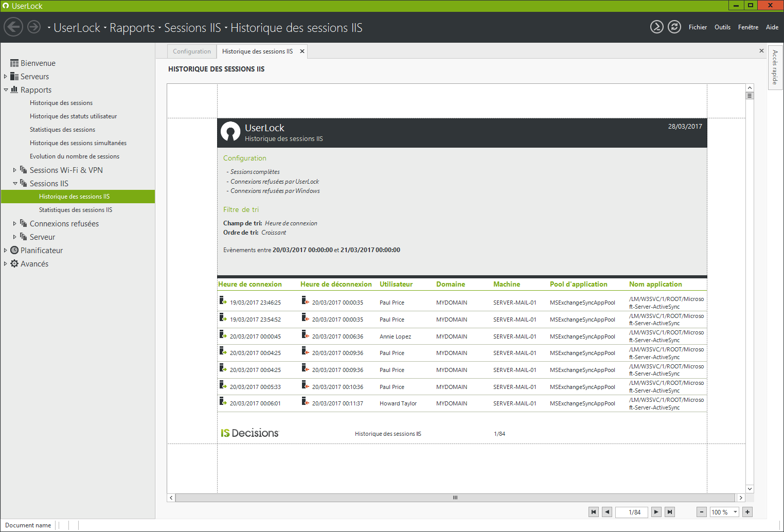Select Bienvenue in the navigation tree
Screen dimensions: 784x532
(x=38, y=63)
